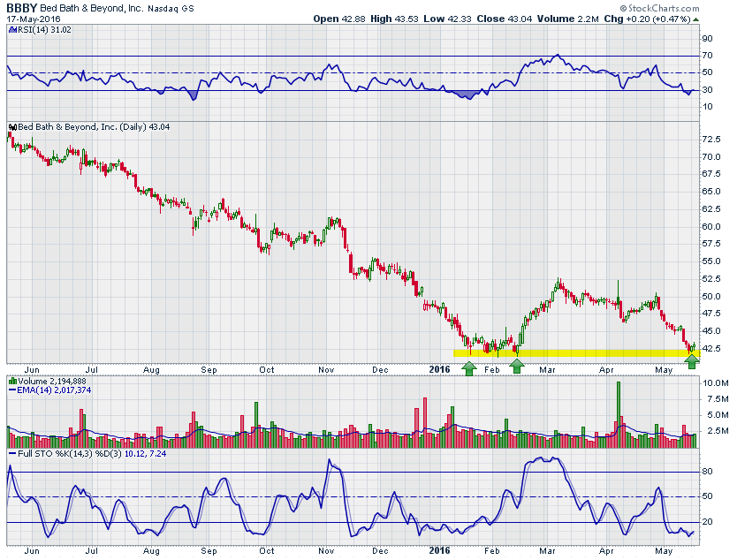This screenshot has height=560, width=737.
Task: Click the BBBY ticker symbol
Action: 21,8
